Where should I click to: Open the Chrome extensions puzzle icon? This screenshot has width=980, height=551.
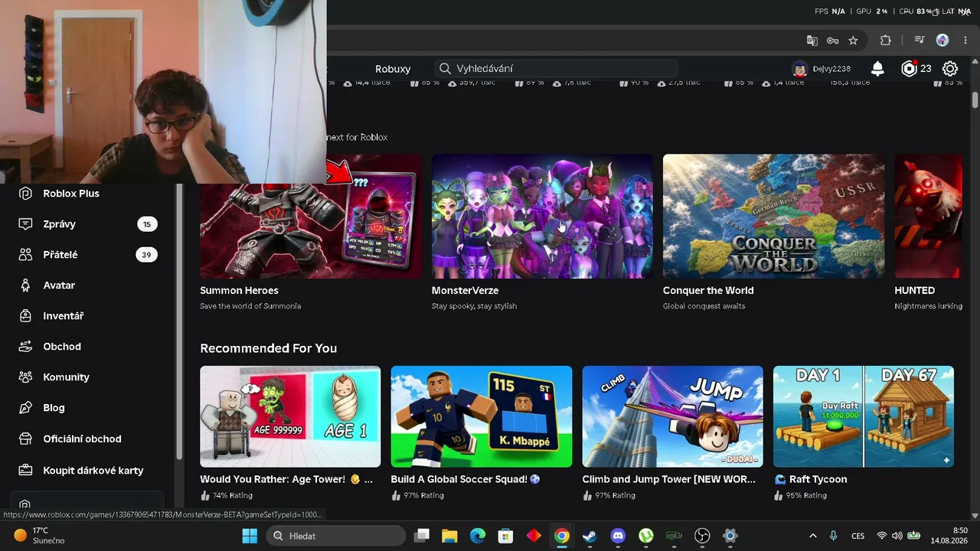[886, 41]
